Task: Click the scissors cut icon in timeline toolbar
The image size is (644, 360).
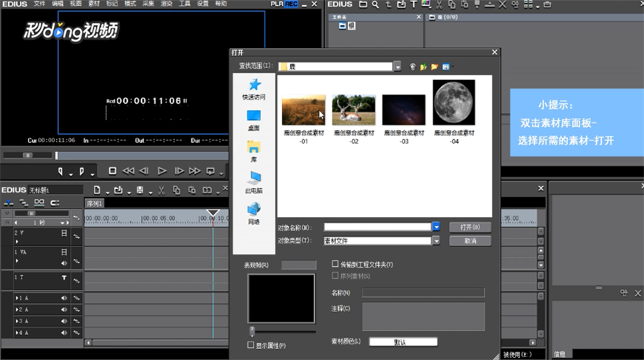Action: tap(161, 190)
